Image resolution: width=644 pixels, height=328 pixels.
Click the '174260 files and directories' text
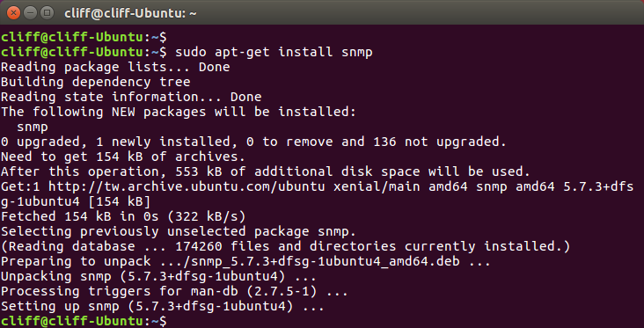click(x=285, y=246)
